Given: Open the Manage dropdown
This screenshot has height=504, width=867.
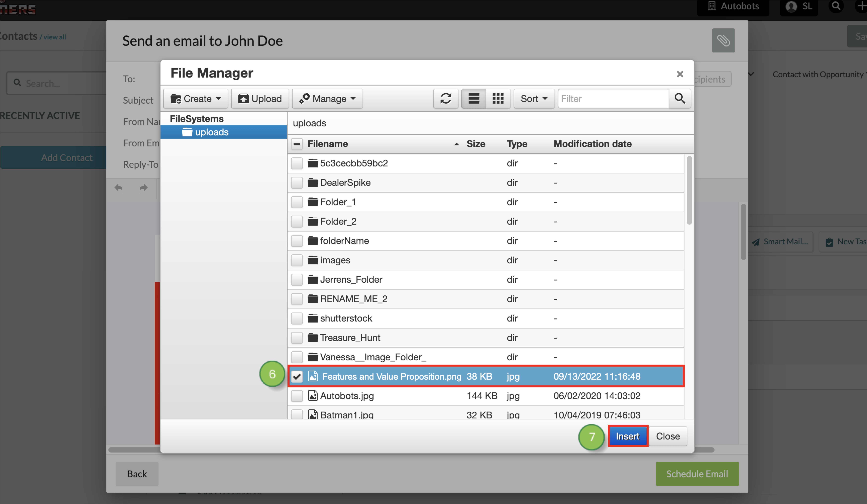Looking at the screenshot, I should pyautogui.click(x=327, y=99).
